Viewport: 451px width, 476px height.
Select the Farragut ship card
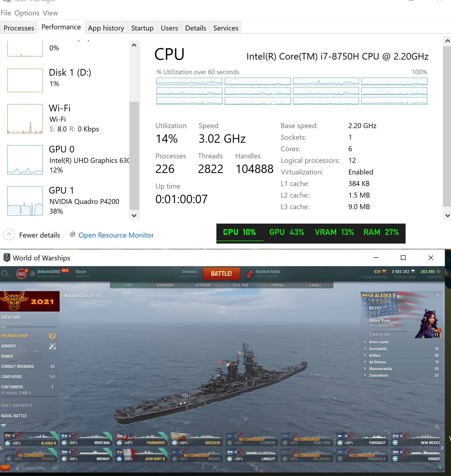(362, 439)
